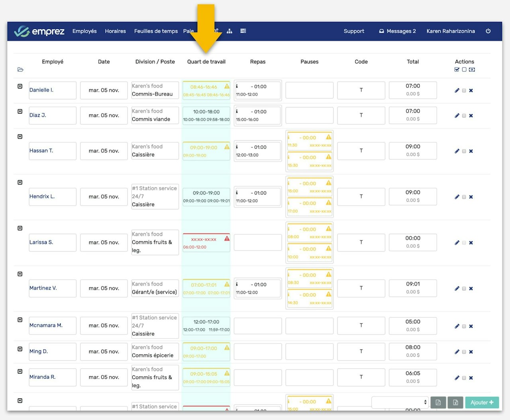Delete Martinez V. row with X icon
The width and height of the screenshot is (510, 420).
[x=471, y=288]
